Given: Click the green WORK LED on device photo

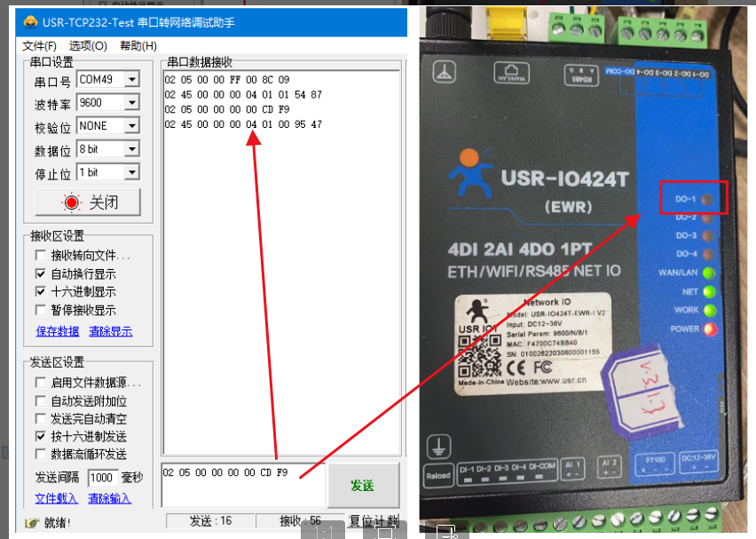Looking at the screenshot, I should [710, 310].
